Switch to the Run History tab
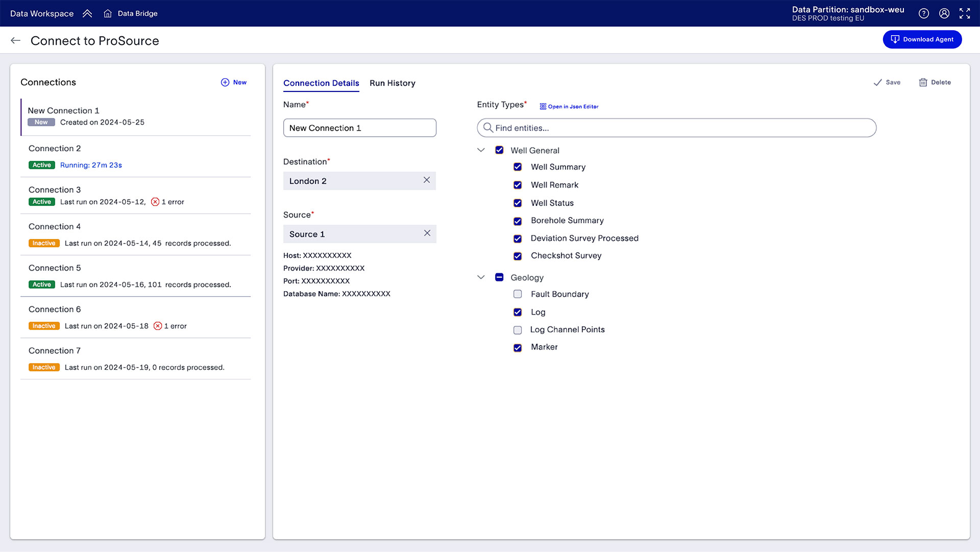 pos(393,83)
